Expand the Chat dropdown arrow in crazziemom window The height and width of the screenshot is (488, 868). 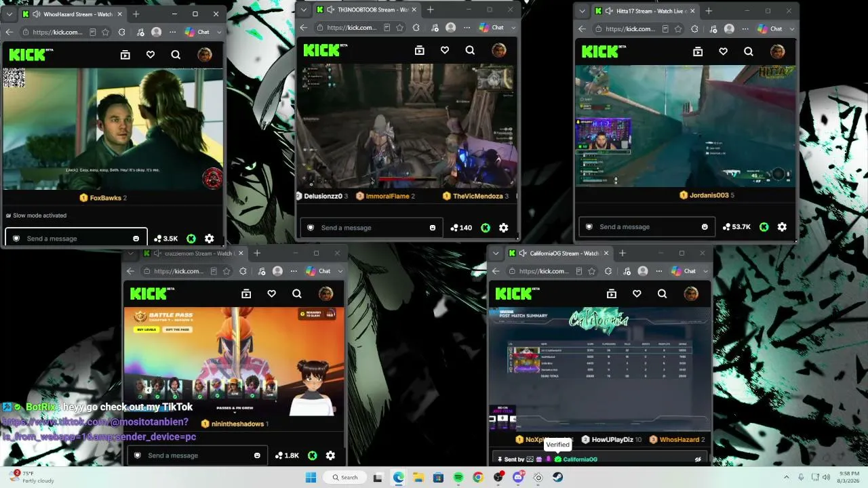coord(340,271)
